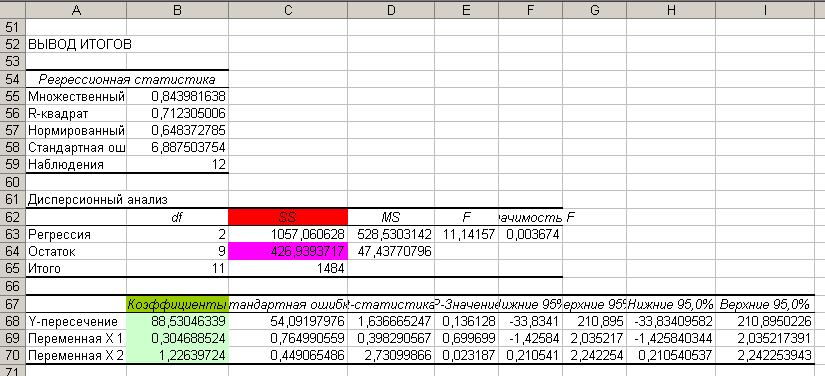Select row 62 header
825x376 pixels.
point(13,217)
